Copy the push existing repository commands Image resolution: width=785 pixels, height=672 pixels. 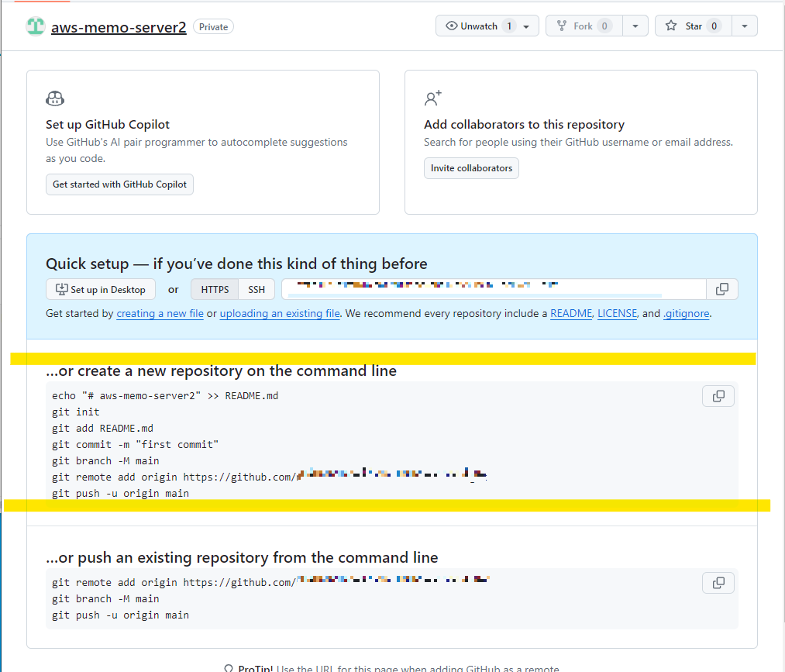[718, 583]
